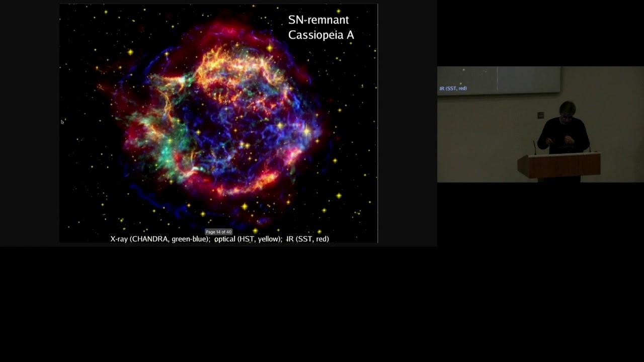Click the bright yellow star right of nebula
The height and width of the screenshot is (362, 644).
(x=306, y=131)
